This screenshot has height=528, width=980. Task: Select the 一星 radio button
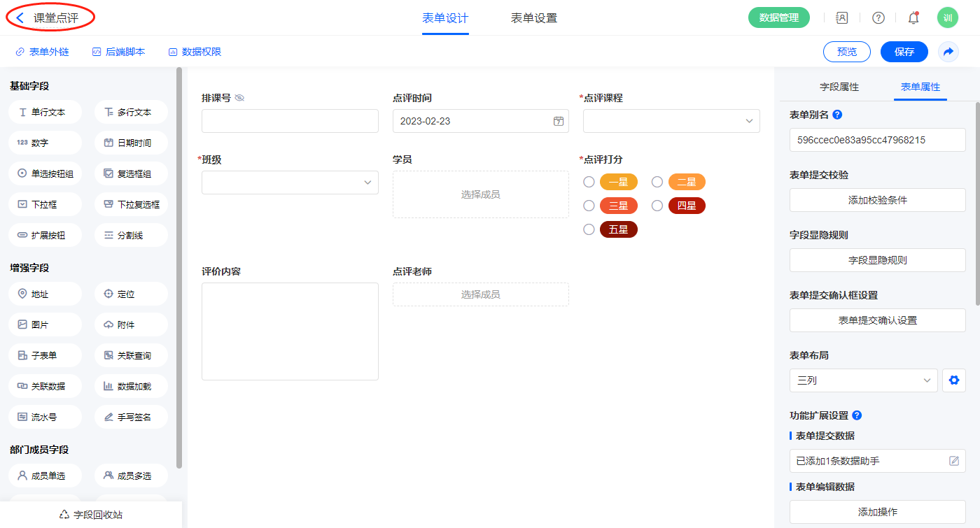pyautogui.click(x=589, y=182)
